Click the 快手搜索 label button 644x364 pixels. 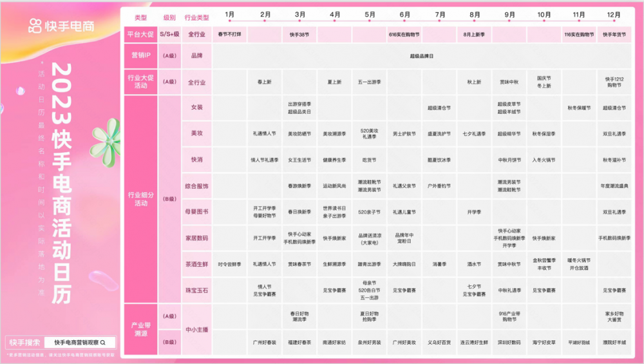pyautogui.click(x=24, y=343)
